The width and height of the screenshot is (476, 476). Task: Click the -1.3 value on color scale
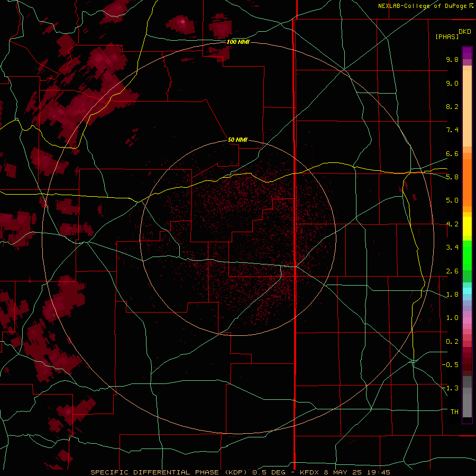pos(450,388)
